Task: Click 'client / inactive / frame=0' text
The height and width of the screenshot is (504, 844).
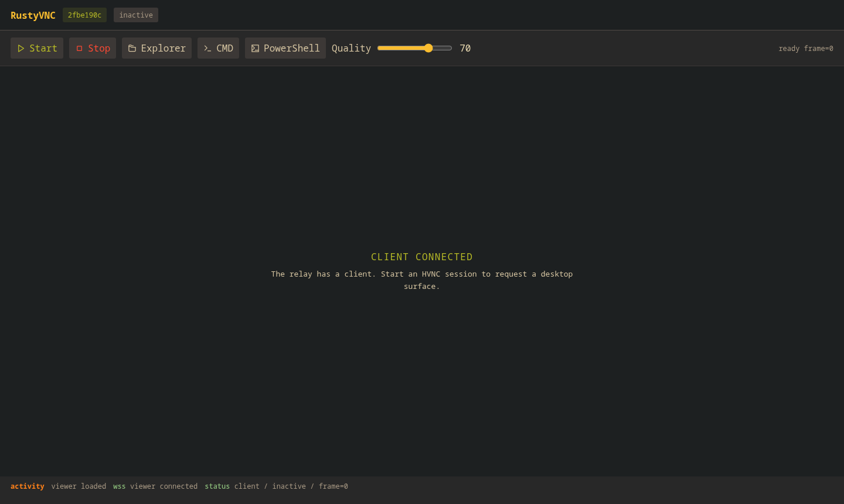Action: (x=291, y=486)
